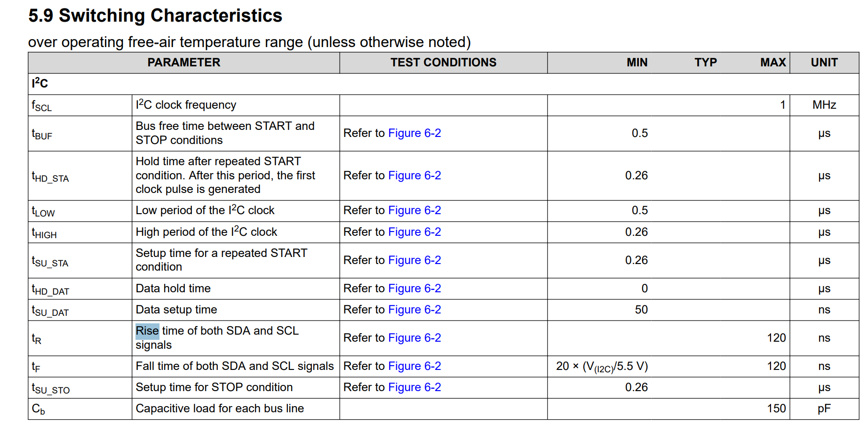Open Figure 6-2 link for Data setup time
Viewport: 868px width, 425px height.
pos(414,310)
